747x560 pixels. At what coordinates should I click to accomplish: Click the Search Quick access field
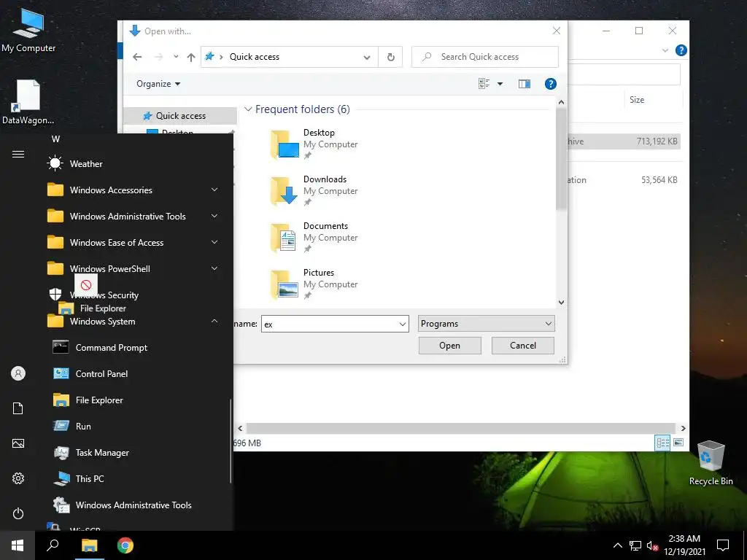tap(484, 57)
